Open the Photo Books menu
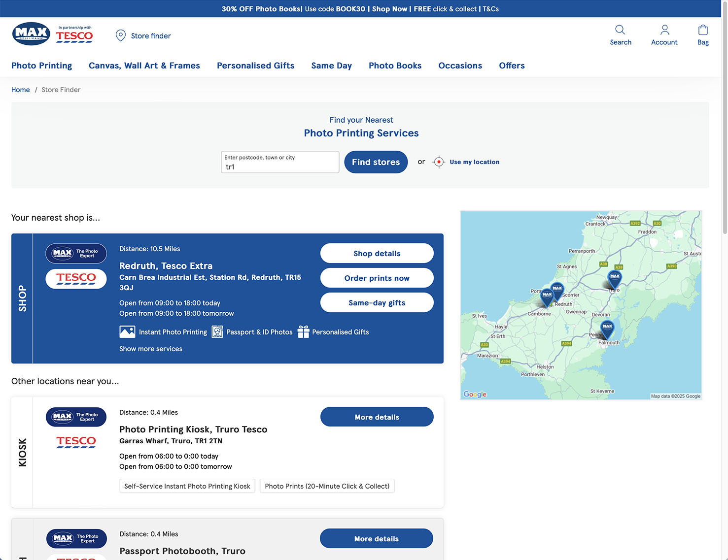The width and height of the screenshot is (728, 560). 395,66
